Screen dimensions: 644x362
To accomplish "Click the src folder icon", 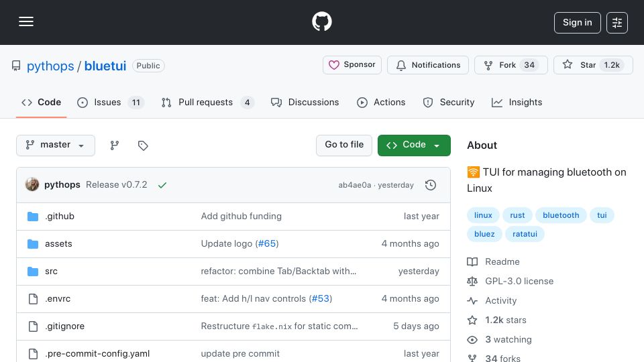I will point(33,271).
